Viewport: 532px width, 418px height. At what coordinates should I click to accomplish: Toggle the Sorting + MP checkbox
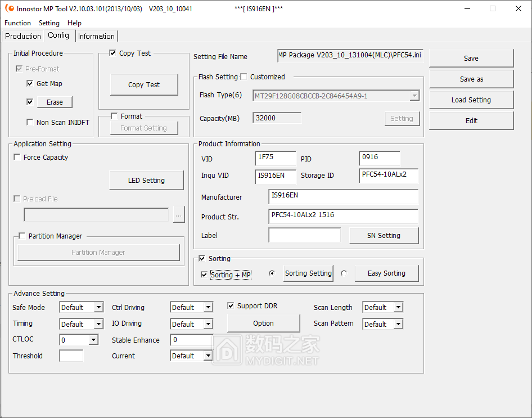(x=204, y=275)
